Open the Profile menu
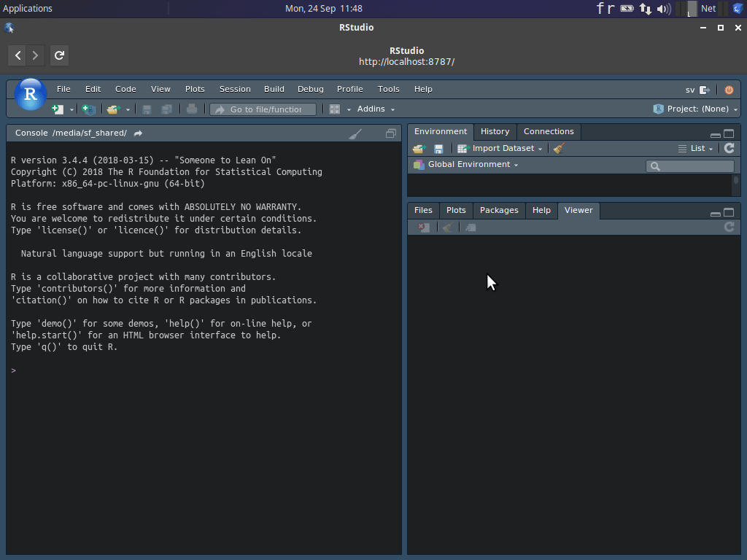This screenshot has height=560, width=747. [349, 89]
